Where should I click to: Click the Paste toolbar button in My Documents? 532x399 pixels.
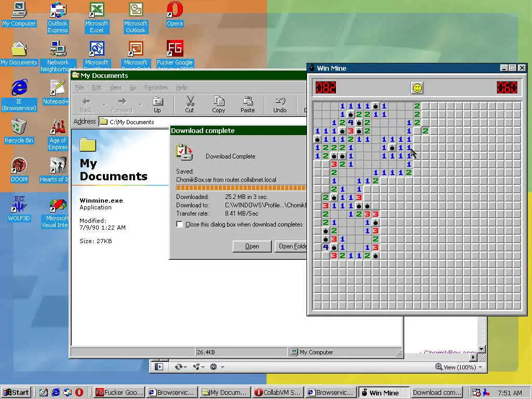coord(248,104)
